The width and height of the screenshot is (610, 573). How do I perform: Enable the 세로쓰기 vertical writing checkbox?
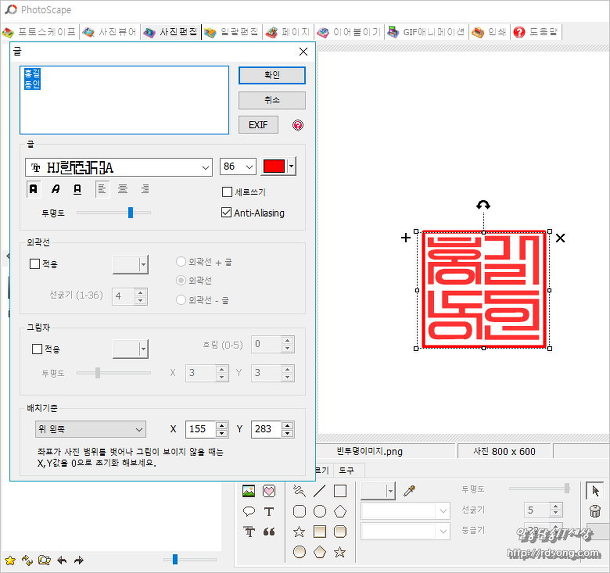point(227,192)
